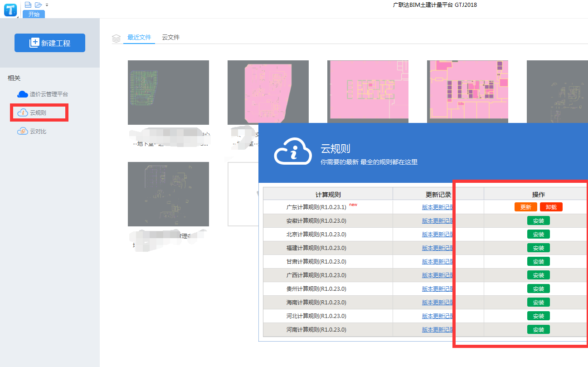Install 河南计算规则 via 安装 button
The height and width of the screenshot is (367, 588).
pyautogui.click(x=539, y=329)
